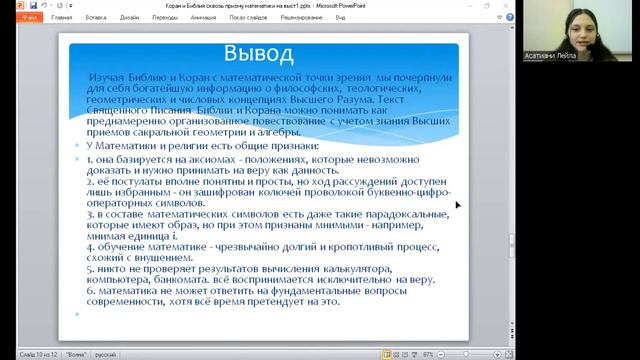
Task: Click the Next Slide double-arrow button
Action: tap(512, 337)
